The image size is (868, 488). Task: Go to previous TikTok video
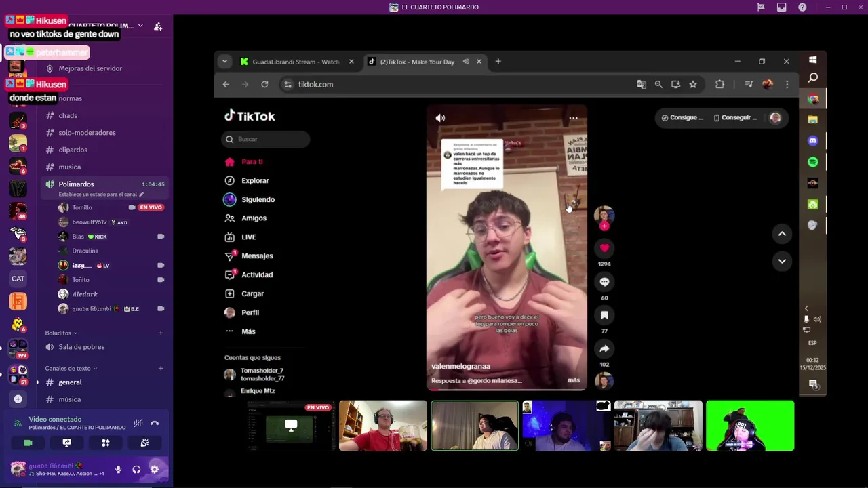[782, 234]
